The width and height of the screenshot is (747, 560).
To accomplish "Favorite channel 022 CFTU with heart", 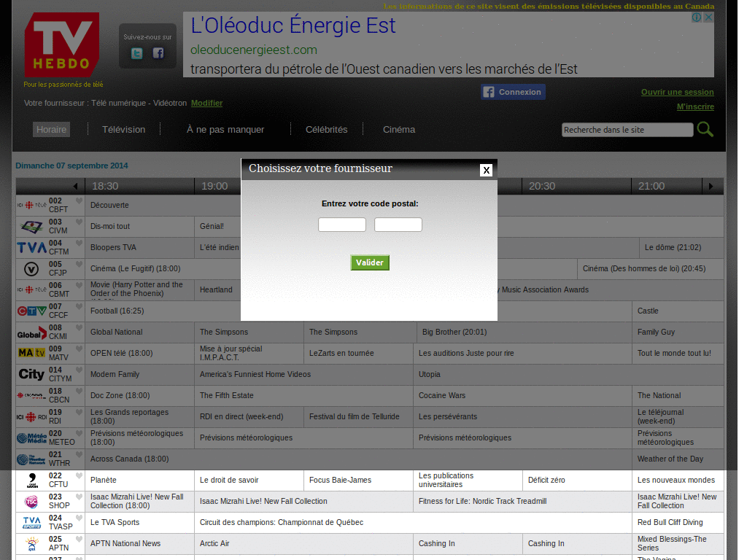I will pos(79,475).
